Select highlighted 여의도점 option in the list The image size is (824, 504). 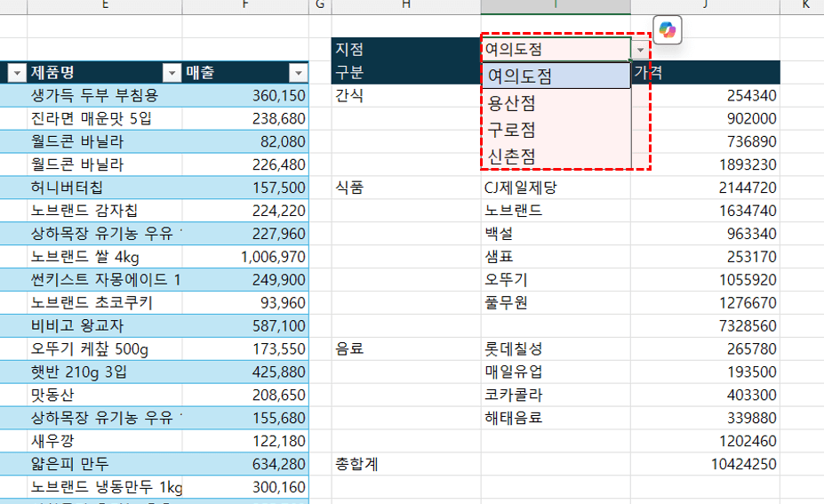coord(520,77)
